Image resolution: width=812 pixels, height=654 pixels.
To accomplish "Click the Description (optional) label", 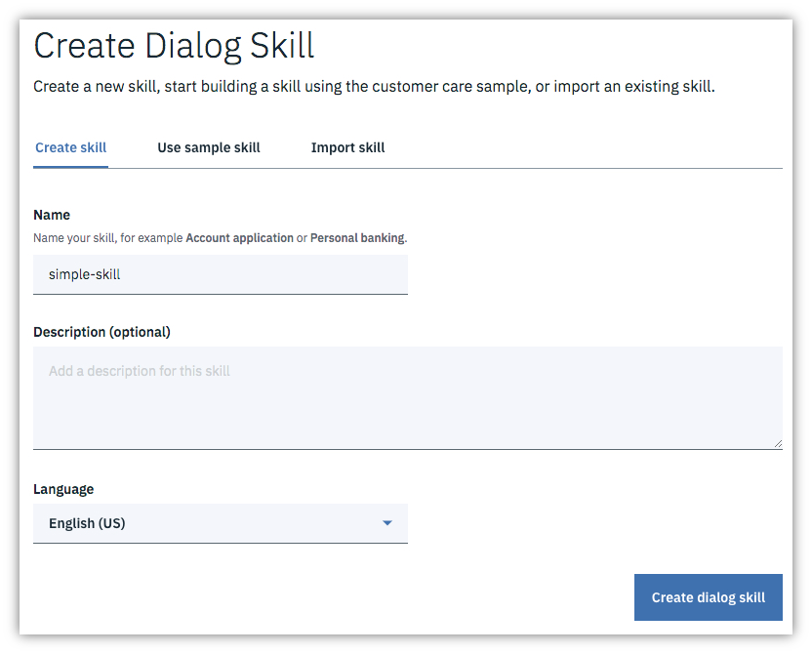I will pyautogui.click(x=101, y=332).
